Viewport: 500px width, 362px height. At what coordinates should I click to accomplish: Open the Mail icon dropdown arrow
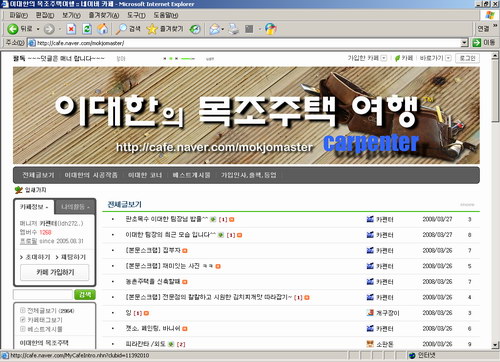[222, 29]
